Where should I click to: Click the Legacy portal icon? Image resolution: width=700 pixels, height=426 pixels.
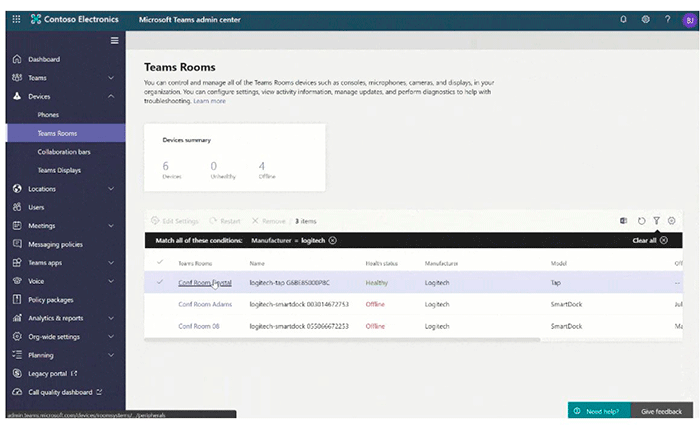click(x=17, y=373)
